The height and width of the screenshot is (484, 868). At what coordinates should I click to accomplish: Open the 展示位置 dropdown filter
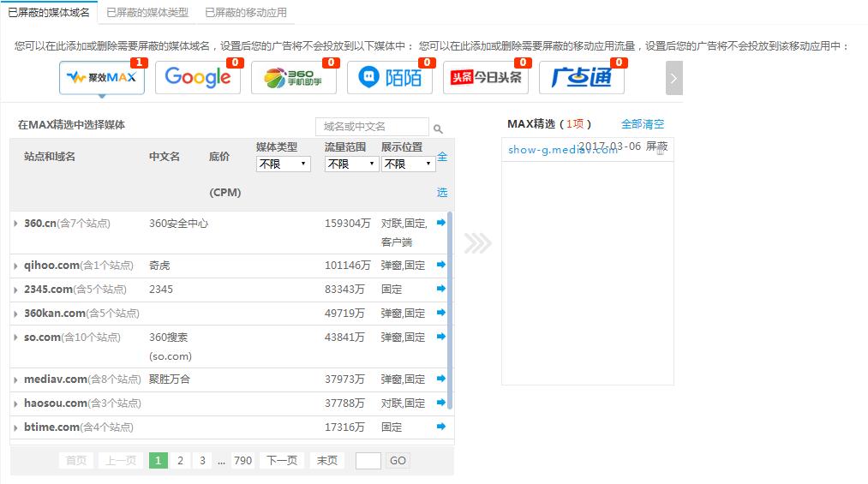408,164
